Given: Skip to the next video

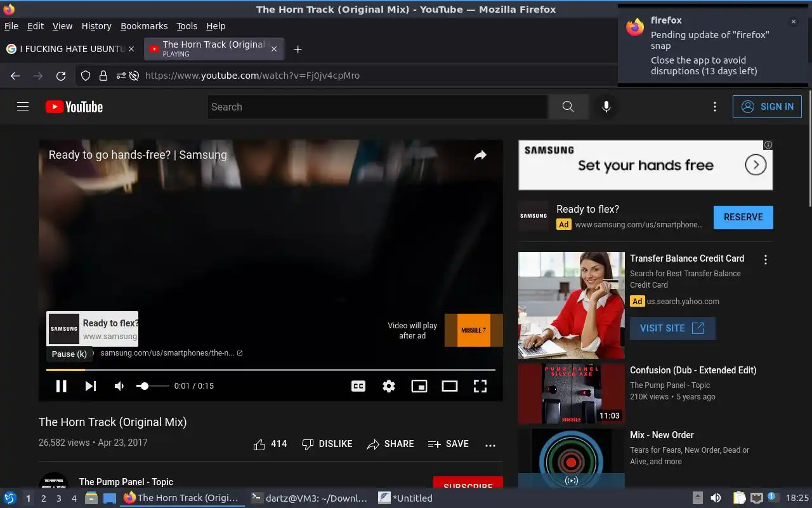Looking at the screenshot, I should (91, 386).
